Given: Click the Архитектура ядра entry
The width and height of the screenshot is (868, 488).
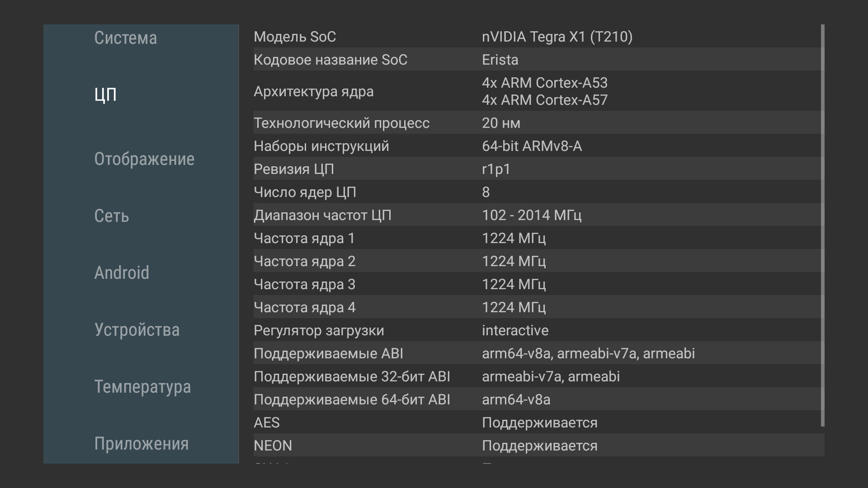Looking at the screenshot, I should [537, 91].
